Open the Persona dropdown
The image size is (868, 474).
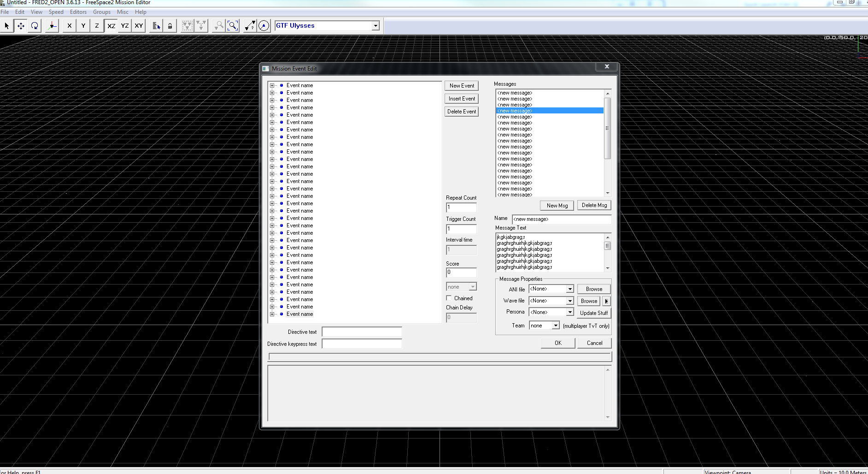pos(570,312)
